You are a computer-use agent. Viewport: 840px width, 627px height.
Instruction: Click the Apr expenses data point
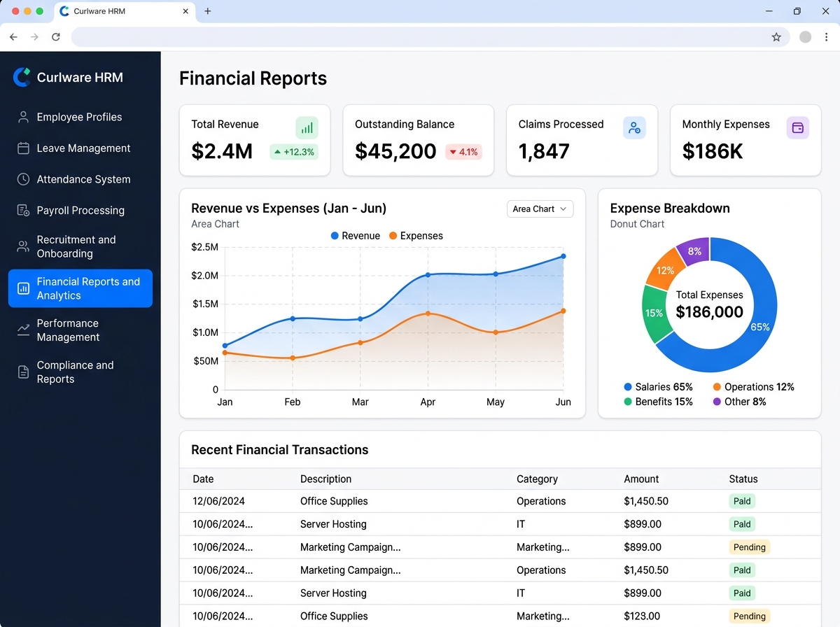pos(428,313)
